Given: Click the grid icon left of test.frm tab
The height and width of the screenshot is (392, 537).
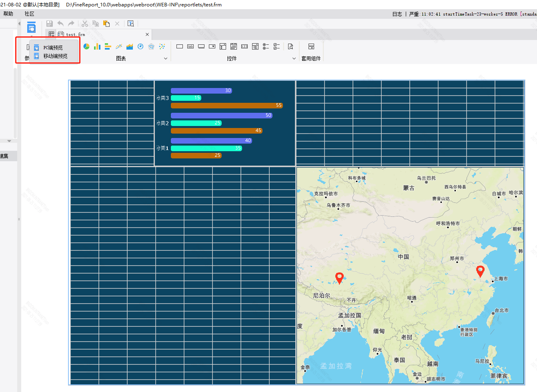Looking at the screenshot, I should (52, 34).
